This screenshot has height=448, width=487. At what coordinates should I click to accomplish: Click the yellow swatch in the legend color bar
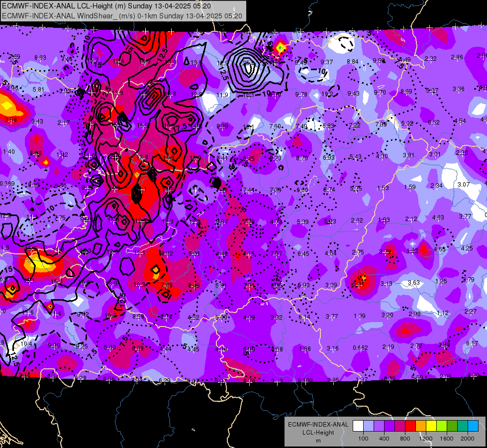pos(431,426)
